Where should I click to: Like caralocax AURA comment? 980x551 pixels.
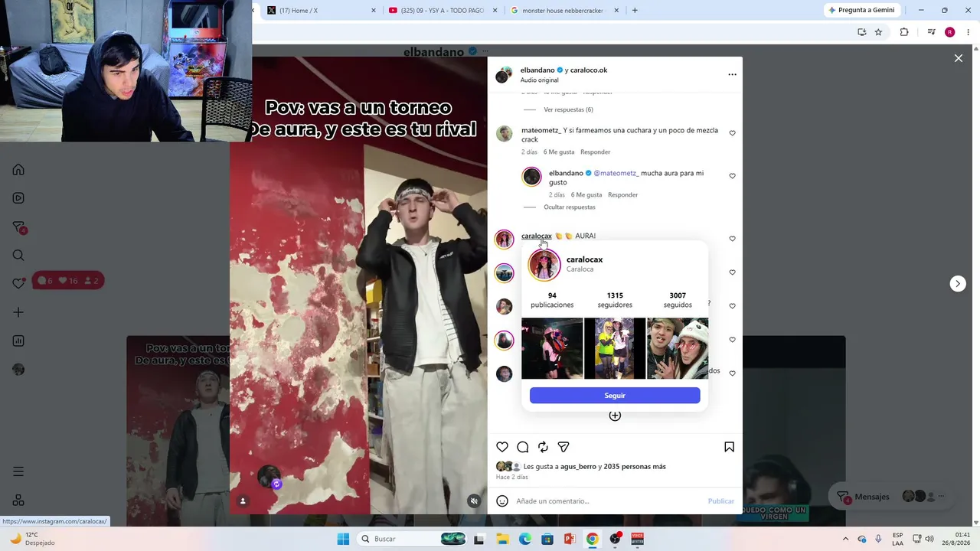[x=732, y=239]
